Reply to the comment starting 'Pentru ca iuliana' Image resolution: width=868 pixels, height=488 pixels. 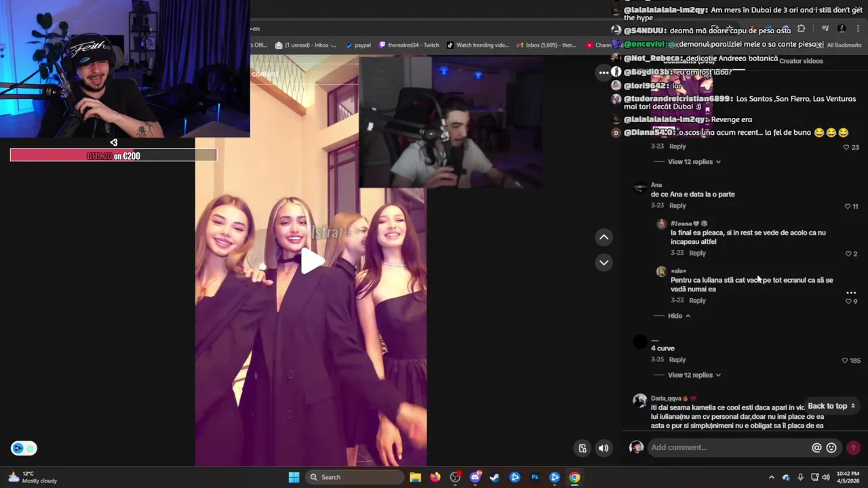click(697, 300)
